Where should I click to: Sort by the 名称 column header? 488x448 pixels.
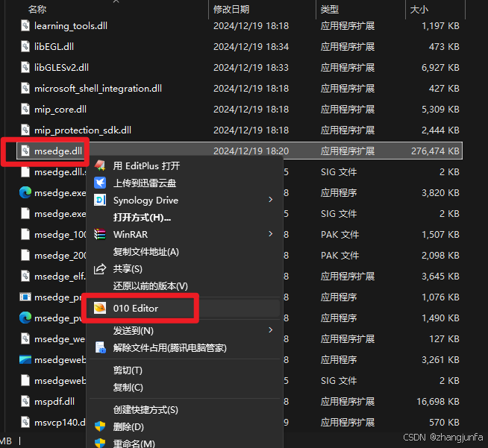point(37,10)
